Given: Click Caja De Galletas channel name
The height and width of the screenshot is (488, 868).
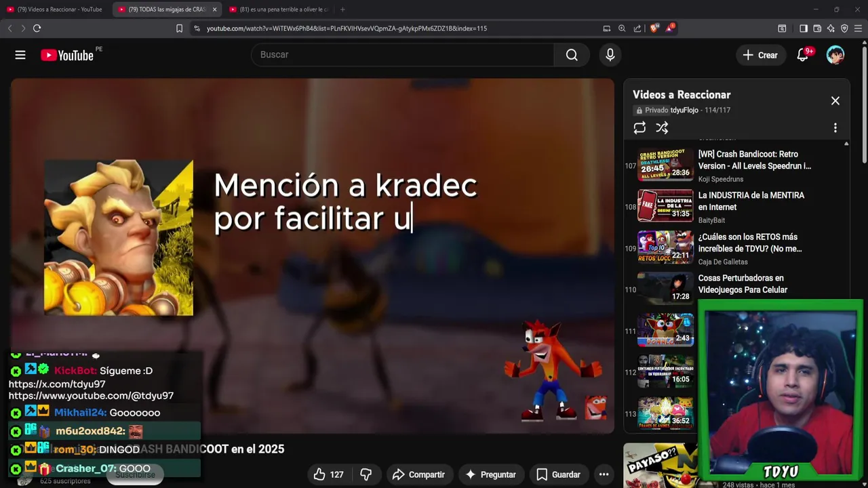Looking at the screenshot, I should (723, 262).
